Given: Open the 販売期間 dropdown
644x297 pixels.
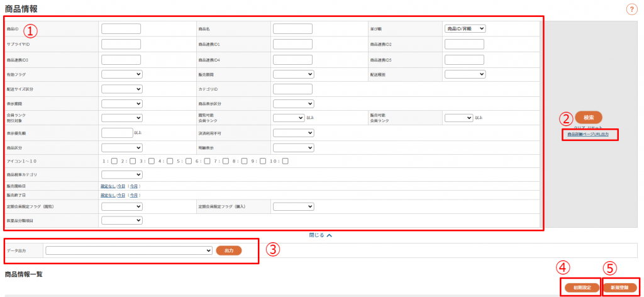Looking at the screenshot, I should [x=293, y=74].
